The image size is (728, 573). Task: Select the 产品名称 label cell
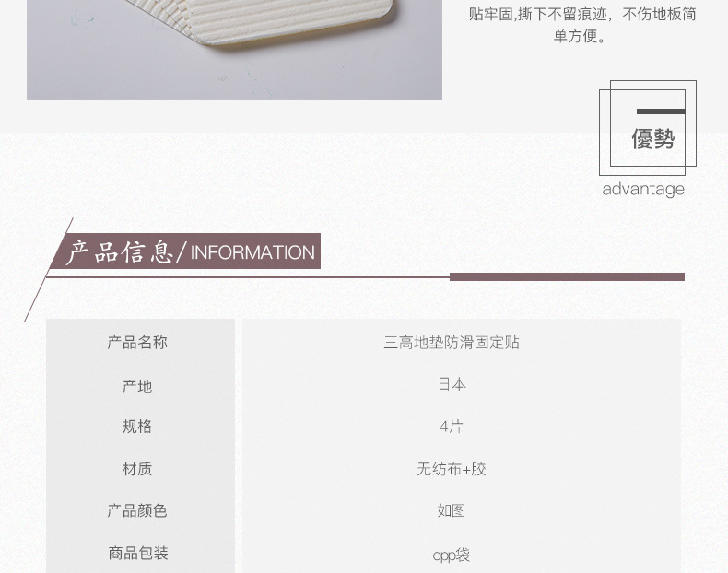[x=137, y=343]
